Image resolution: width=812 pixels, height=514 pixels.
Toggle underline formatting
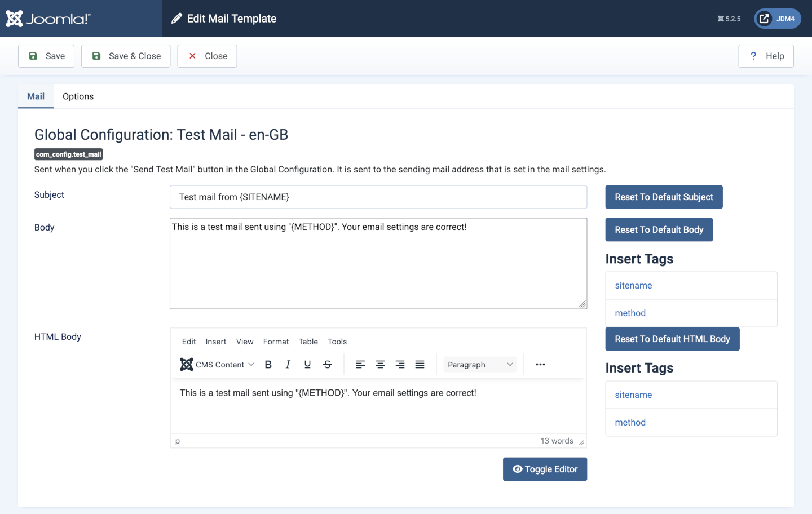307,365
